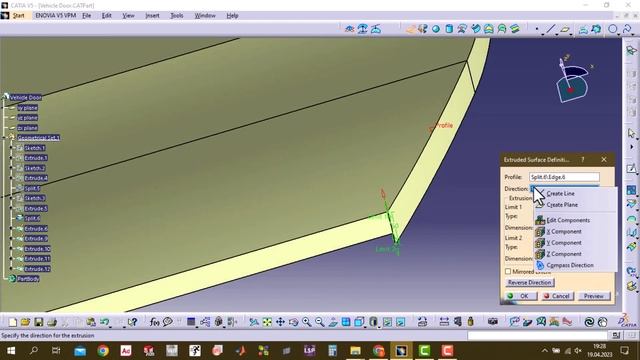Image resolution: width=640 pixels, height=360 pixels.
Task: Select the Sphere surface tool
Action: point(436,29)
